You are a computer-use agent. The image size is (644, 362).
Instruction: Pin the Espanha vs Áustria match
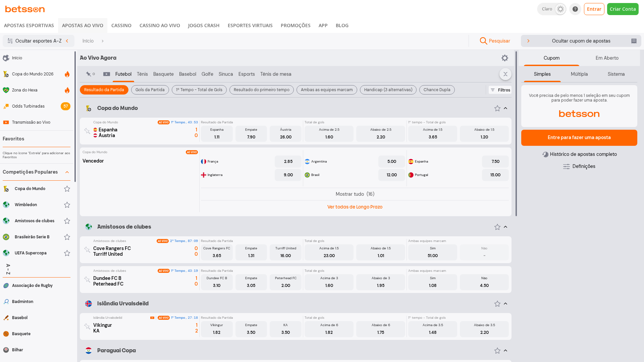[x=87, y=131]
